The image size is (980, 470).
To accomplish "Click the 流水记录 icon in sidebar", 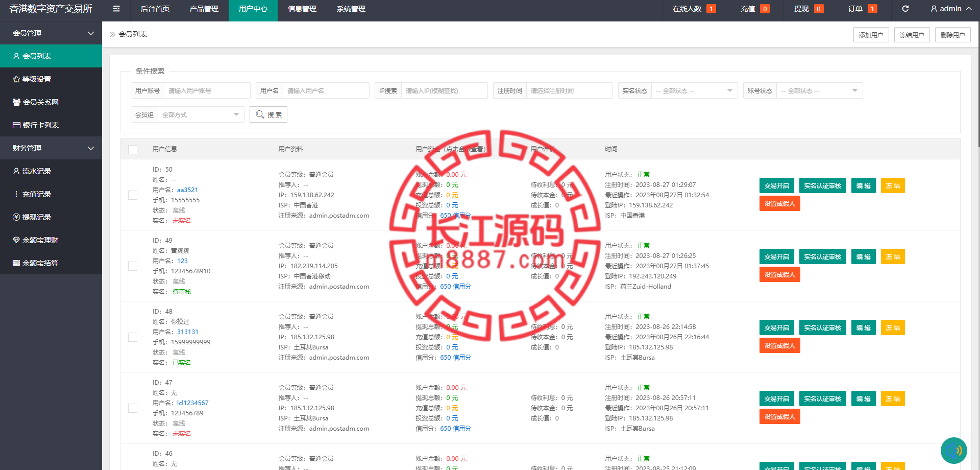I will pyautogui.click(x=16, y=171).
